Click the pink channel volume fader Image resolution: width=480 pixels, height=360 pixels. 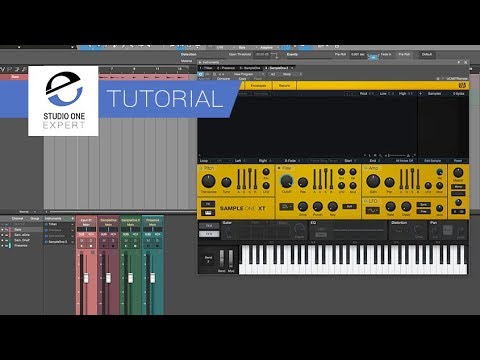[x=86, y=278]
